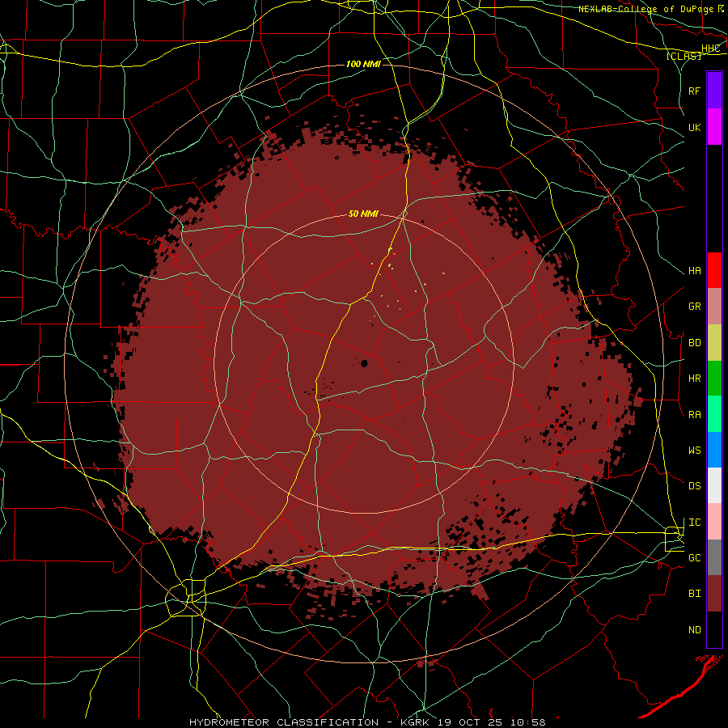Screen dimensions: 728x728
Task: Click the ND black legend swatch
Action: tap(714, 629)
